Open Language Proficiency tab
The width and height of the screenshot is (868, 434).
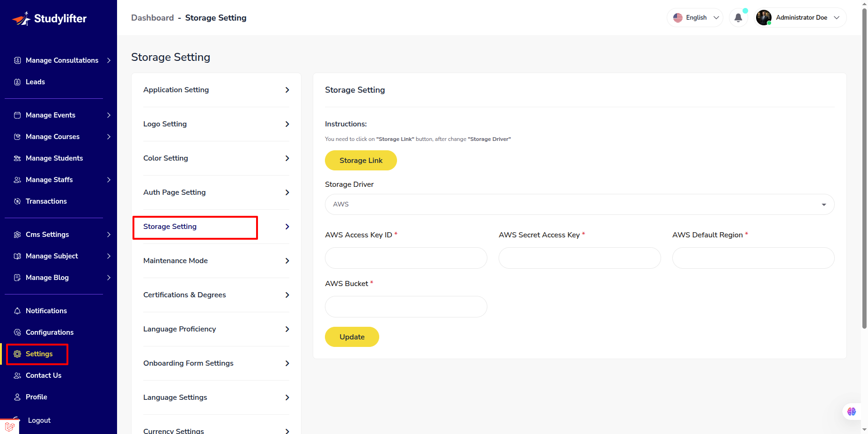click(216, 329)
